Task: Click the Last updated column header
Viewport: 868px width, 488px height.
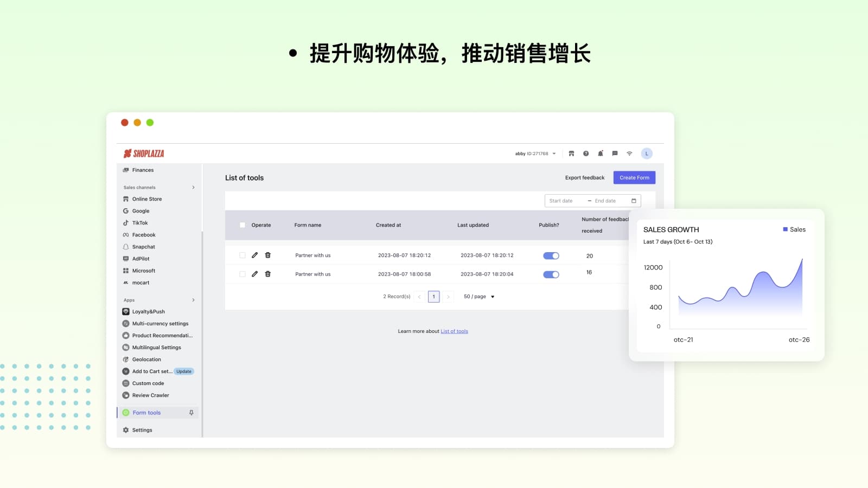Action: (473, 225)
